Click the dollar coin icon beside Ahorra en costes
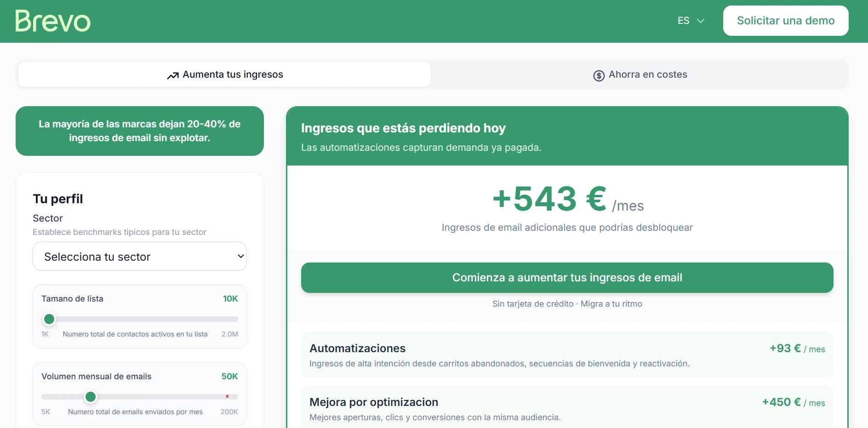This screenshot has width=868, height=428. tap(598, 75)
